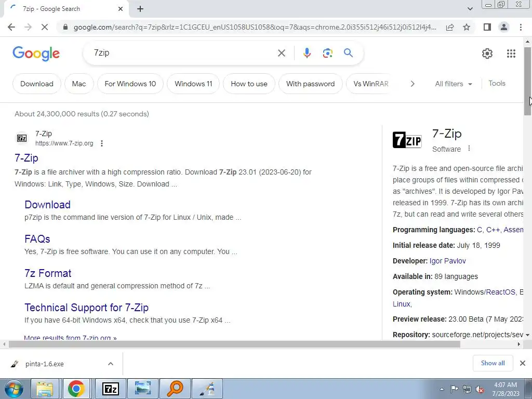Open downloaded pinta-1.6.exe file

click(x=44, y=364)
